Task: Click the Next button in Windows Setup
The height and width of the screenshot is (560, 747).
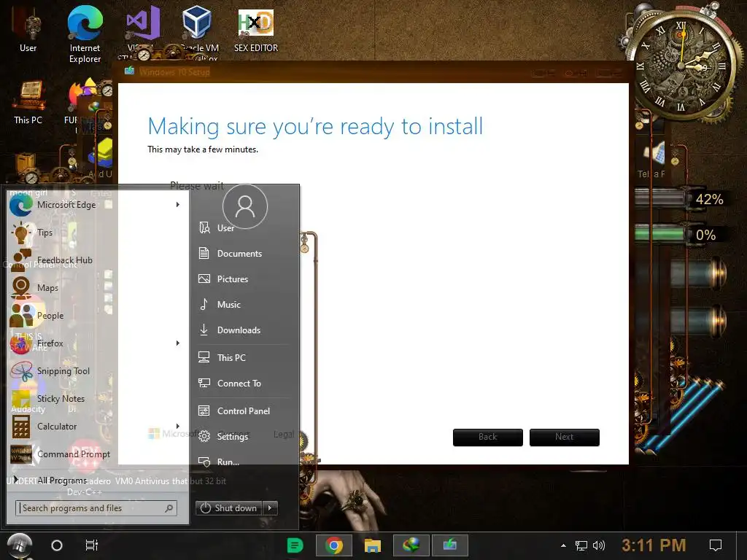Action: pyautogui.click(x=565, y=437)
